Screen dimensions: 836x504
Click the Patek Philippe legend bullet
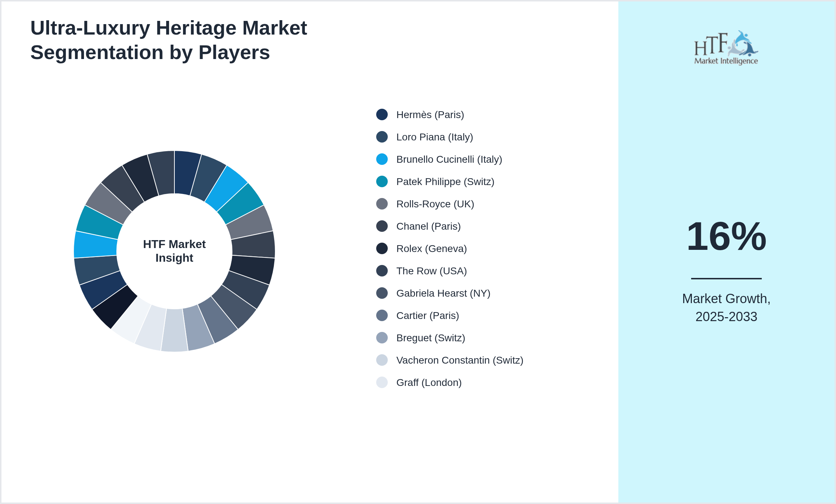tap(381, 181)
